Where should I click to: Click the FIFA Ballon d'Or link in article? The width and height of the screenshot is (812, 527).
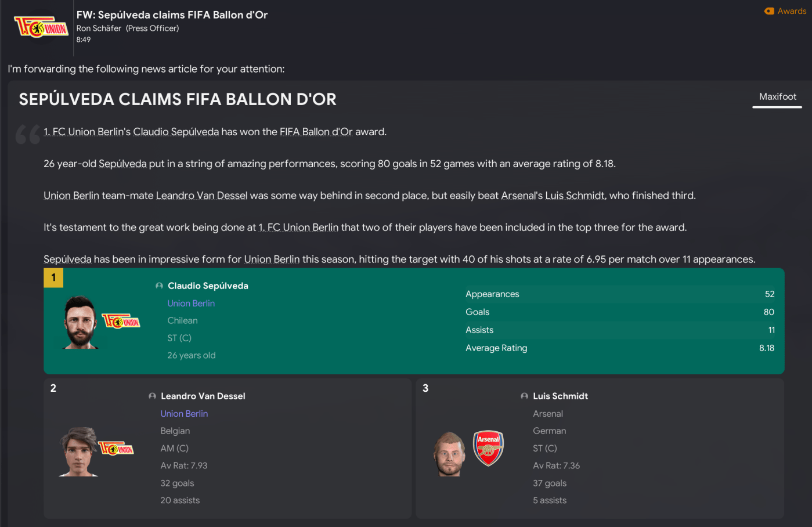point(316,132)
